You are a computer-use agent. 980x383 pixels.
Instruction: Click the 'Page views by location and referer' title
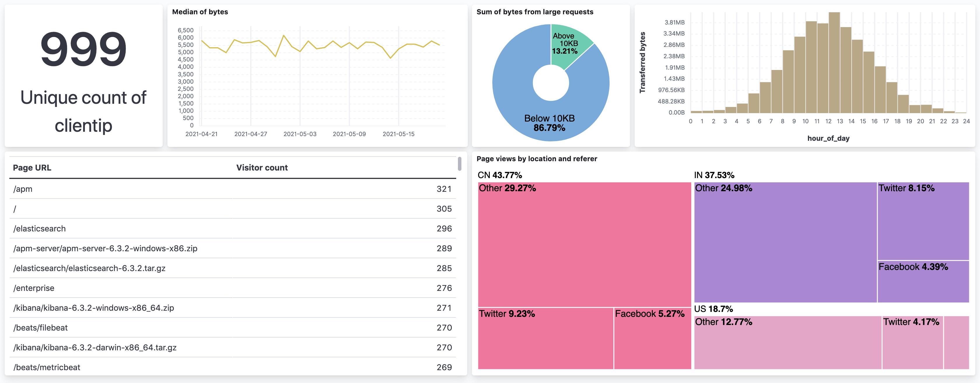pyautogui.click(x=537, y=159)
